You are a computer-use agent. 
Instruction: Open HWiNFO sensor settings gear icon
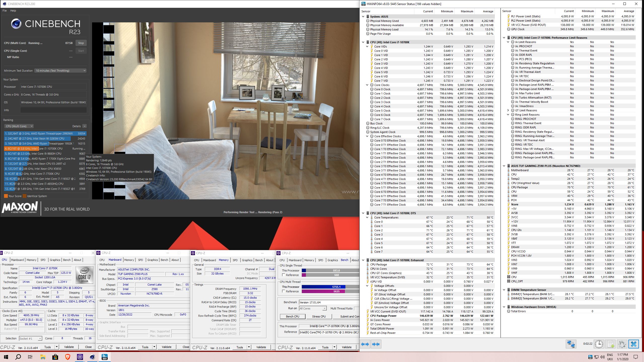point(622,344)
